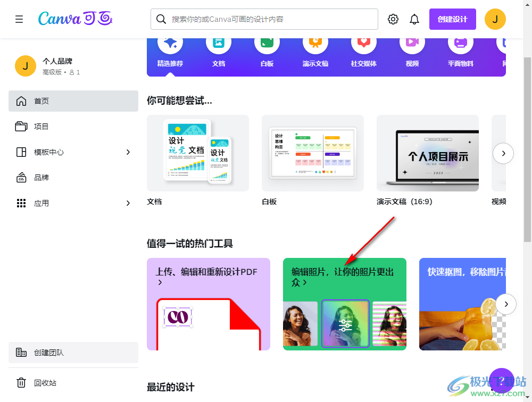Open the 文档 design thumbnail
Viewport: 532px width, 402px height.
click(198, 153)
